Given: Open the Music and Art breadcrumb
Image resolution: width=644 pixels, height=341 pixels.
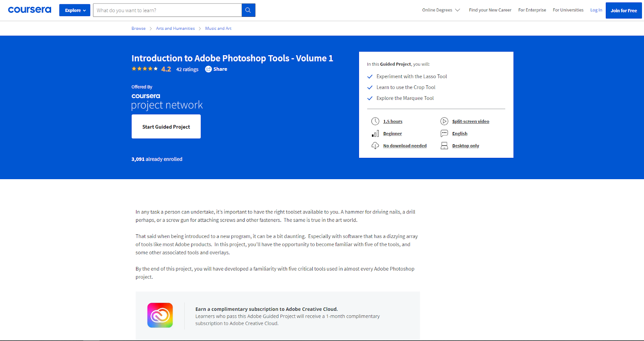Looking at the screenshot, I should pos(218,29).
